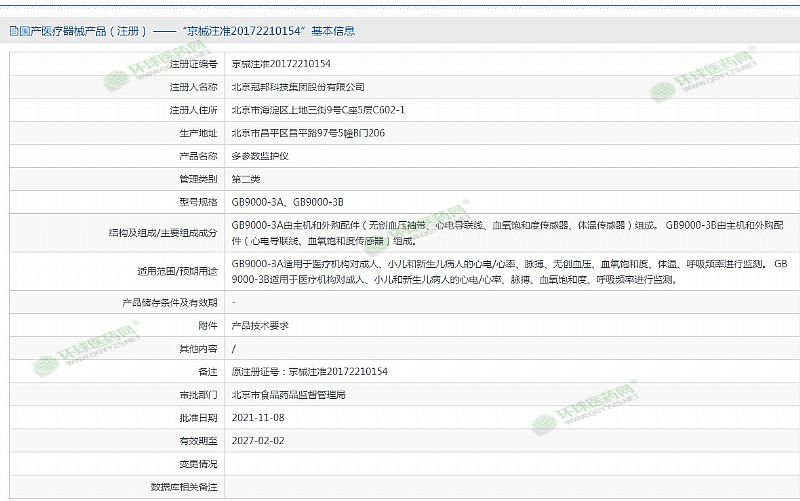Click the expiry date 2027-02-02
This screenshot has height=501, width=800.
tap(258, 440)
